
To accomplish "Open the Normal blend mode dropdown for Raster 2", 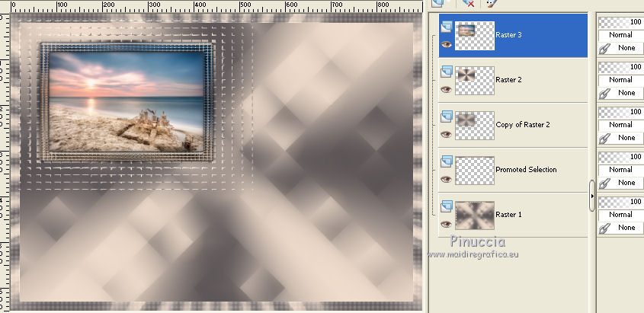I will click(x=621, y=80).
